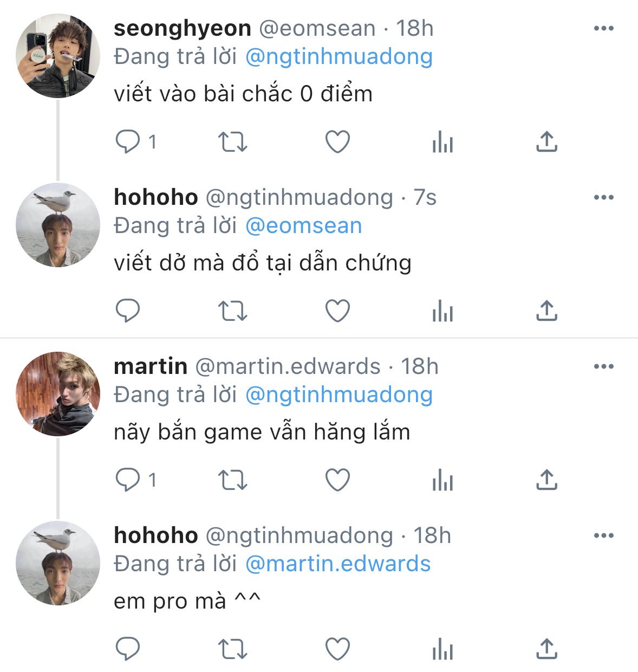This screenshot has width=638, height=672.
Task: Like seonghyeon's tweet
Action: point(337,142)
